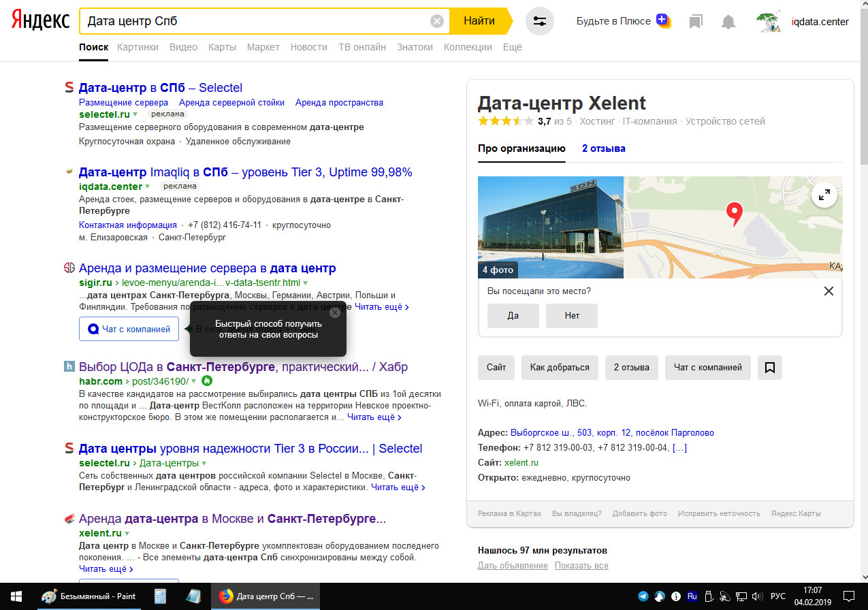This screenshot has width=868, height=610.
Task: Open the volume control in the tray
Action: click(758, 596)
